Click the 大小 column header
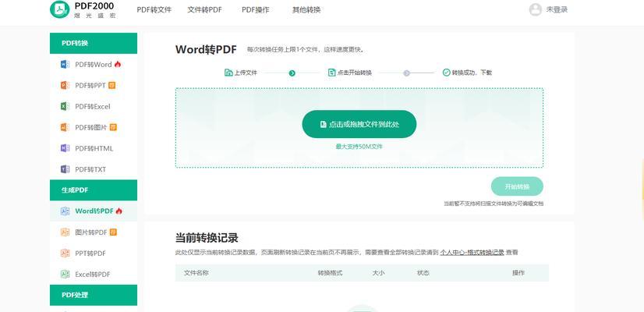Viewport: 644px width, 312px height. pos(378,272)
